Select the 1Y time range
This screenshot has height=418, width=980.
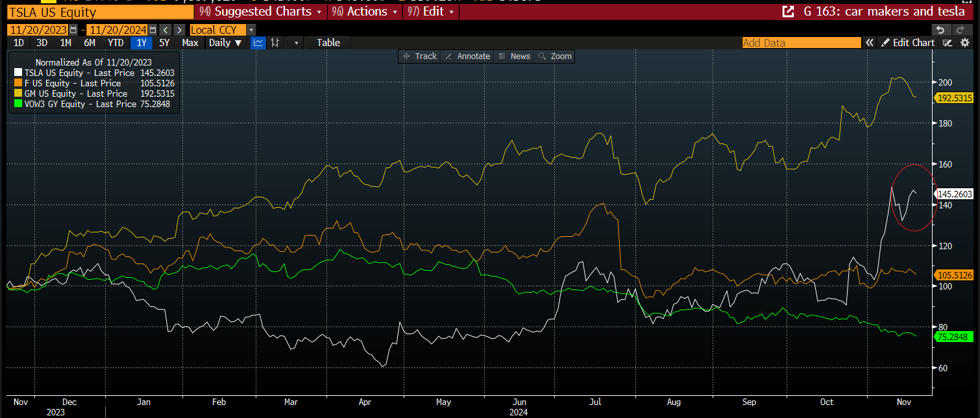(141, 43)
